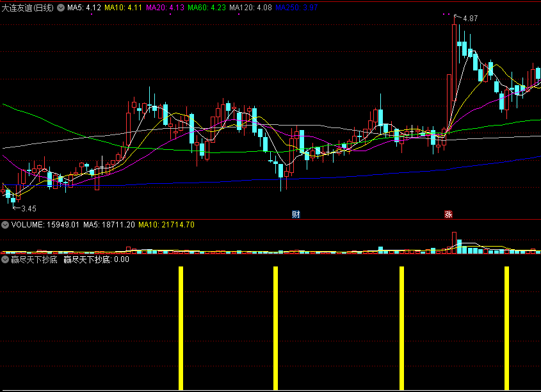Open the 涨 limit-up marker

tap(448, 215)
